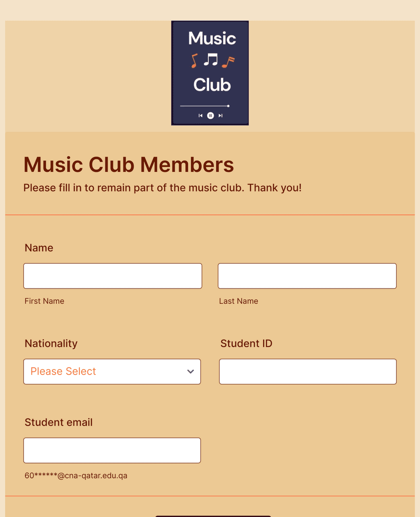Click the Student email input field
Image resolution: width=420 pixels, height=517 pixels.
112,450
